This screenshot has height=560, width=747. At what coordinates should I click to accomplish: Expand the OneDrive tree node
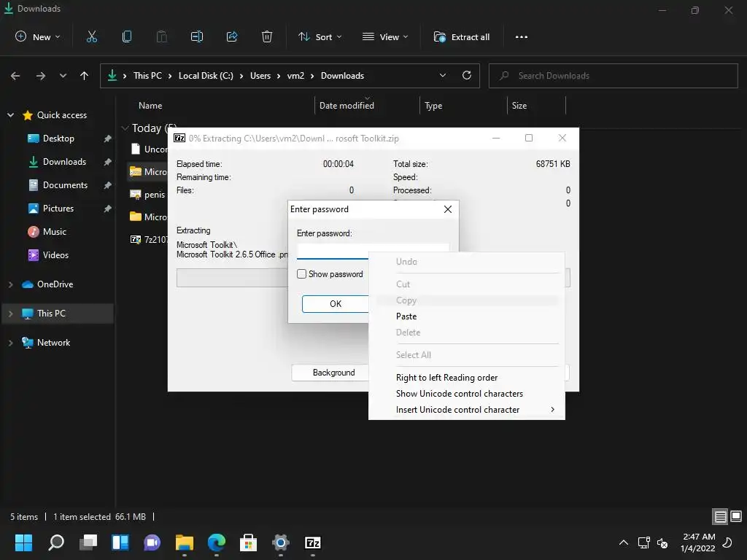pyautogui.click(x=10, y=284)
